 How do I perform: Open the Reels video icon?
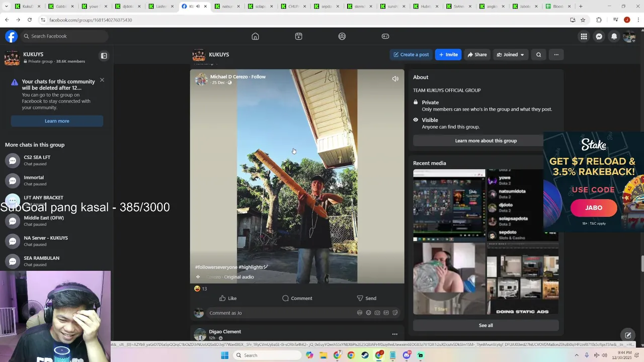click(298, 36)
